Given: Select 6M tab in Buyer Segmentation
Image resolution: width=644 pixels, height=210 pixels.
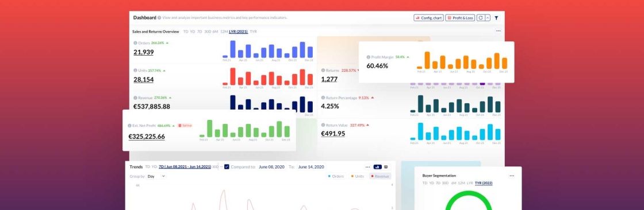Looking at the screenshot, I should point(454,183).
